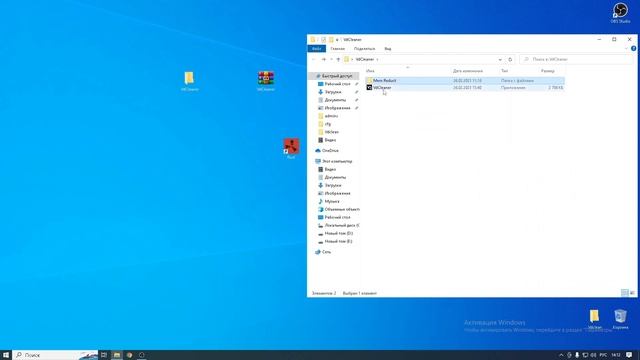
Task: Open the Windows Start button
Action: coord(6,355)
